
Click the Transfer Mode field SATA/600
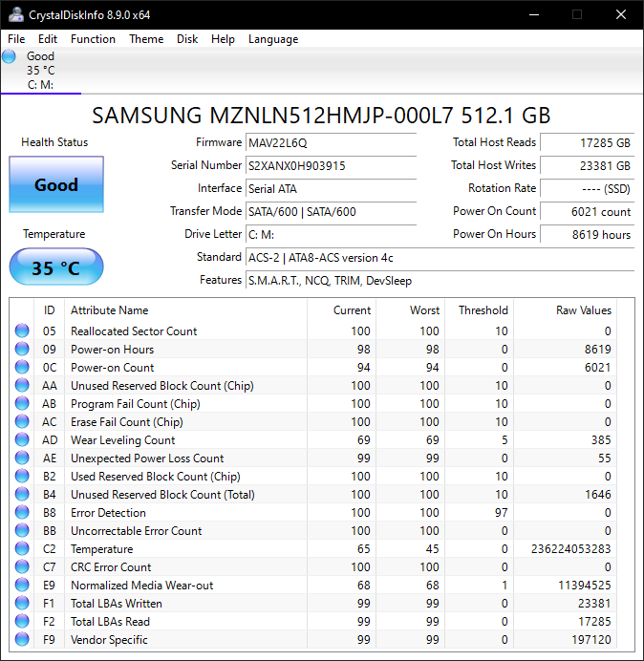pos(331,211)
